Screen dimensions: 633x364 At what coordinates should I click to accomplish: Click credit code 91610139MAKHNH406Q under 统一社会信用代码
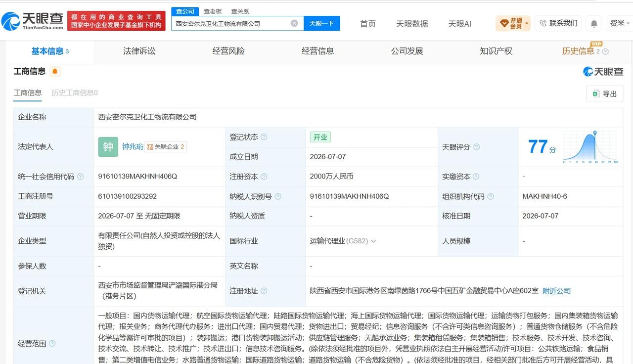click(x=137, y=177)
